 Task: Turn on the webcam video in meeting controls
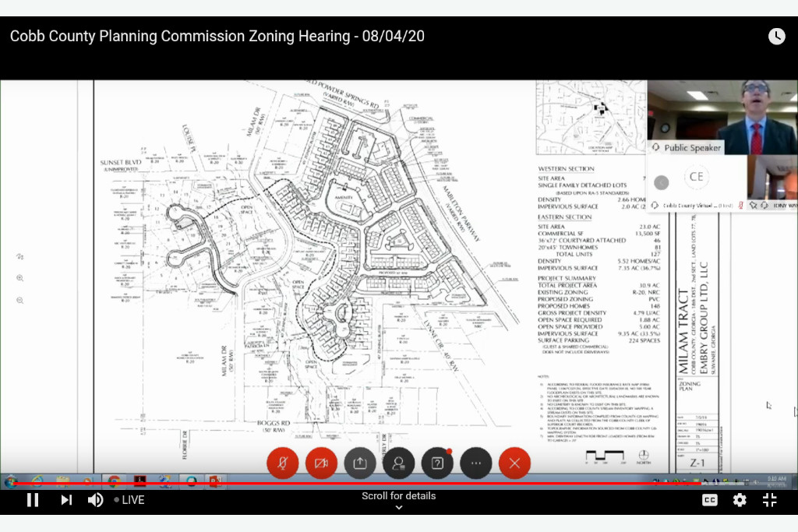pyautogui.click(x=321, y=463)
